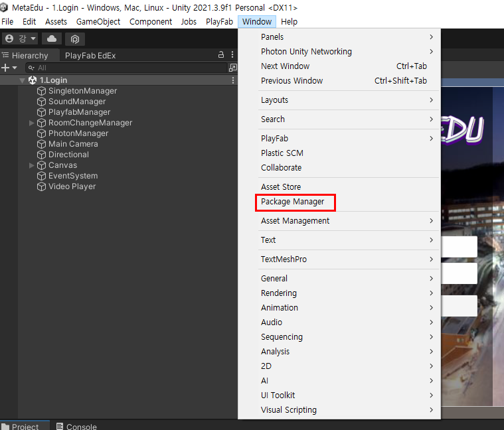Select SingletonManager object in Hierarchy

click(82, 91)
